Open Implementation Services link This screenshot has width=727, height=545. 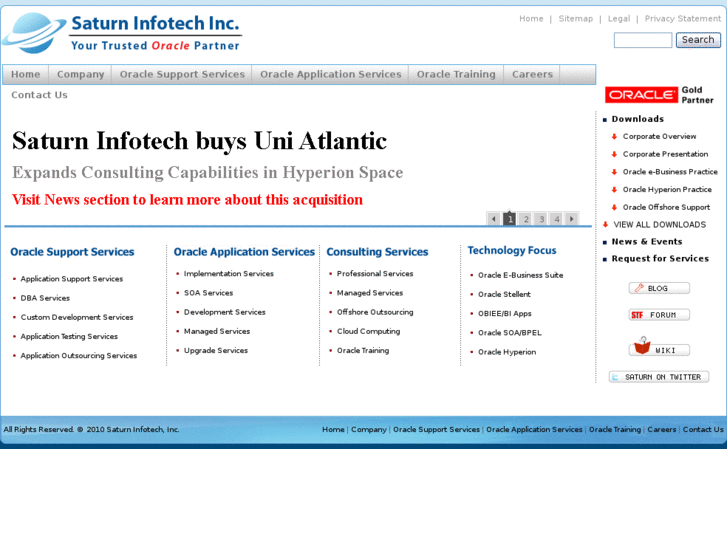[229, 274]
